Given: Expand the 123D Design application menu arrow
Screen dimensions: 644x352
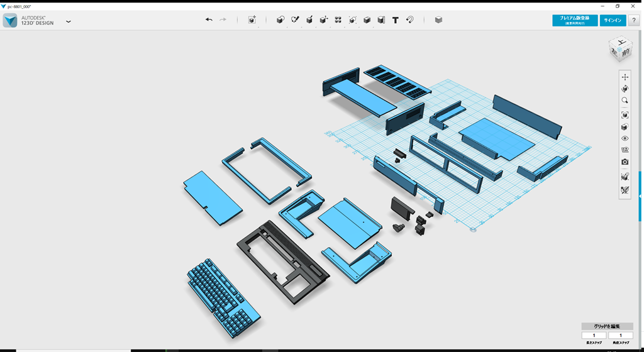Looking at the screenshot, I should [69, 21].
